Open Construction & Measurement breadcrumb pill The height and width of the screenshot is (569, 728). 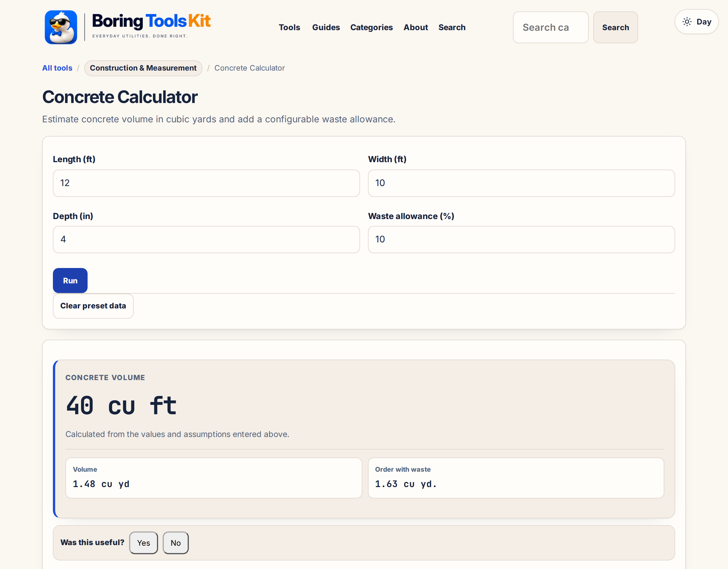click(143, 68)
